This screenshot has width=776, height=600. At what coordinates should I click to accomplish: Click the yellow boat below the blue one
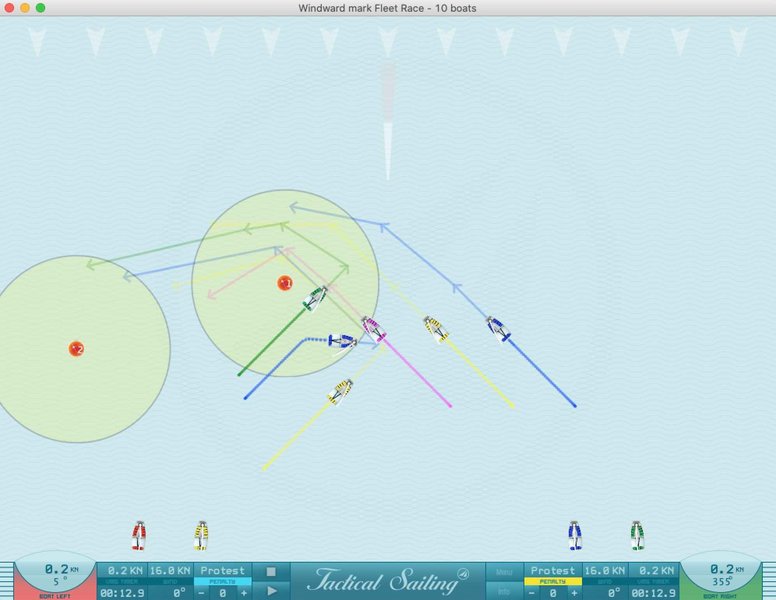(340, 392)
